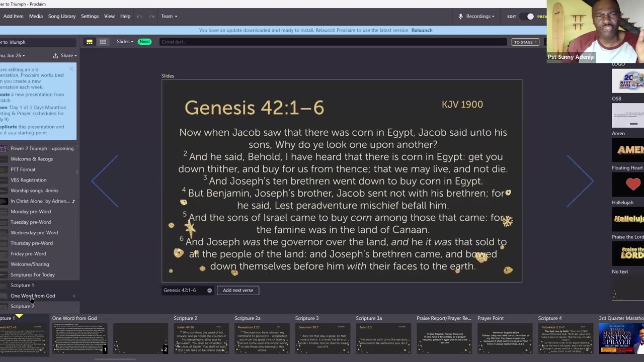This screenshot has width=644, height=362.
Task: Click the collapse arrow beside One Word from God
Action: 74,296
